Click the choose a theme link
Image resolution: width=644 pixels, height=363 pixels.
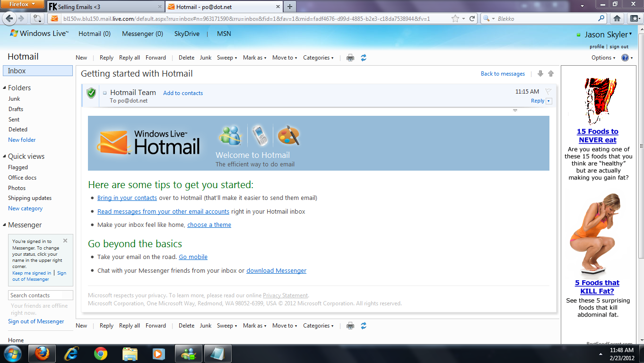[x=209, y=225]
